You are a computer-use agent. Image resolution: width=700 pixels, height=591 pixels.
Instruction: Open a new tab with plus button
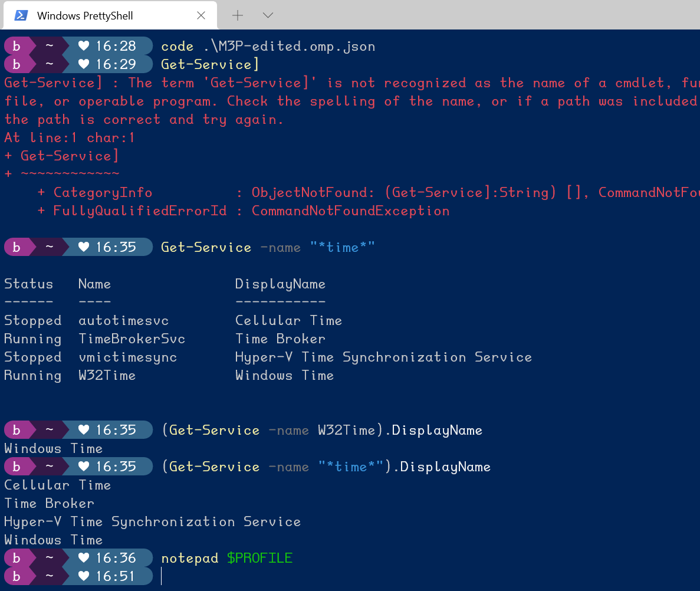point(237,15)
